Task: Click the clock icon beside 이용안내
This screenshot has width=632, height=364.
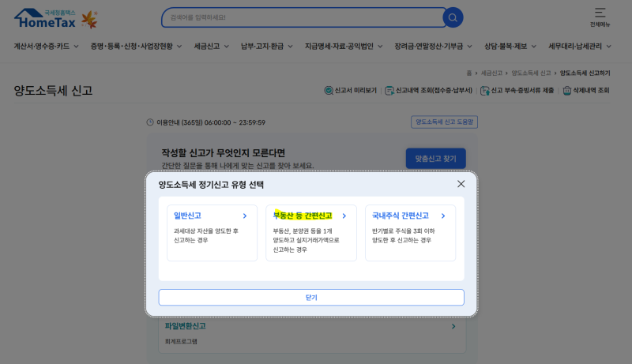Action: click(x=150, y=122)
